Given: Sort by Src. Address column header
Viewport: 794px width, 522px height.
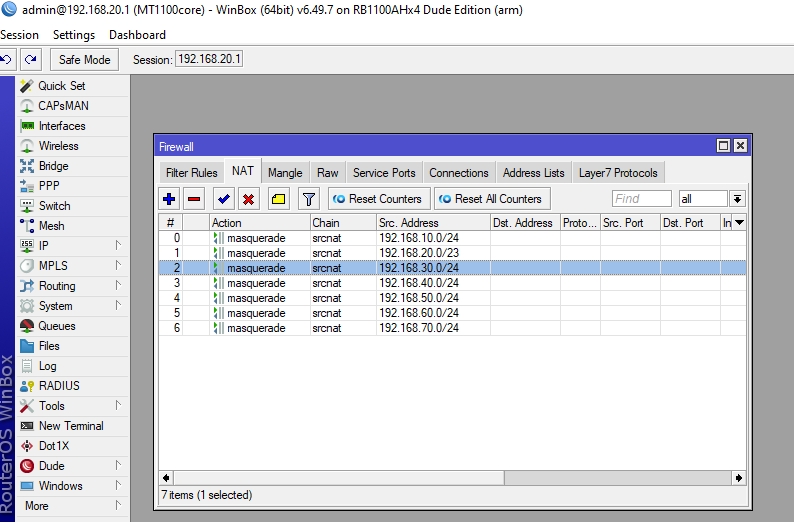Looking at the screenshot, I should [x=433, y=223].
